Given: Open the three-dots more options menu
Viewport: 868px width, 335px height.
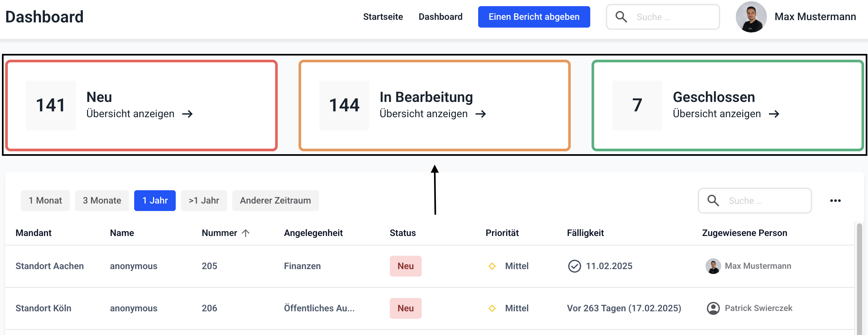Looking at the screenshot, I should tap(835, 201).
